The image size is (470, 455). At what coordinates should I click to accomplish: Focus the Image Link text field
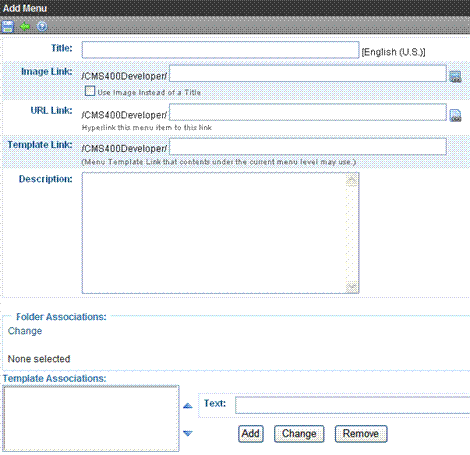click(x=308, y=73)
